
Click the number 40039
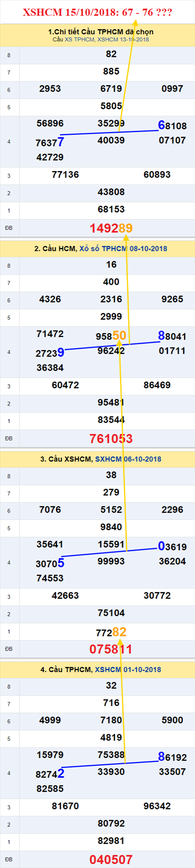(x=111, y=141)
